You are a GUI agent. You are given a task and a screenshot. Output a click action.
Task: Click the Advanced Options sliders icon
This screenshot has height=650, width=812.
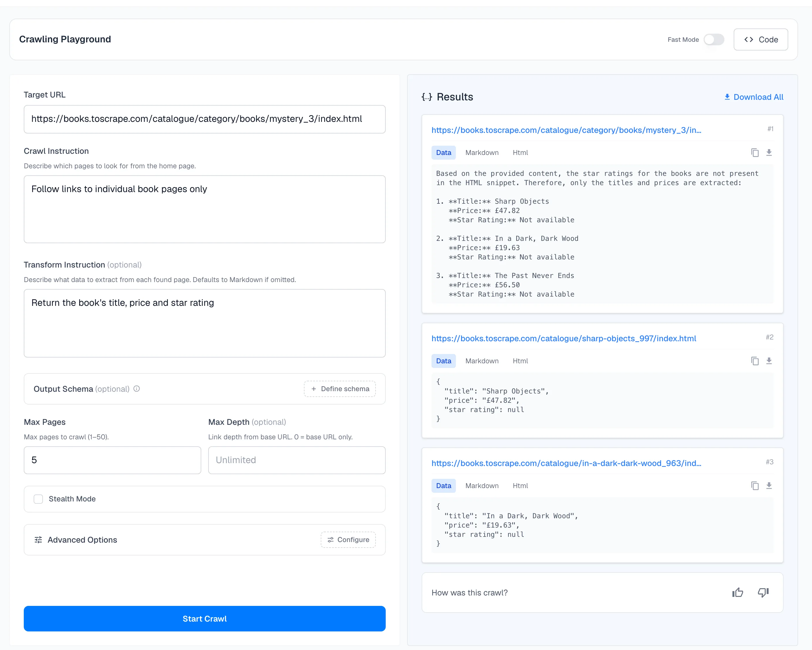point(38,540)
